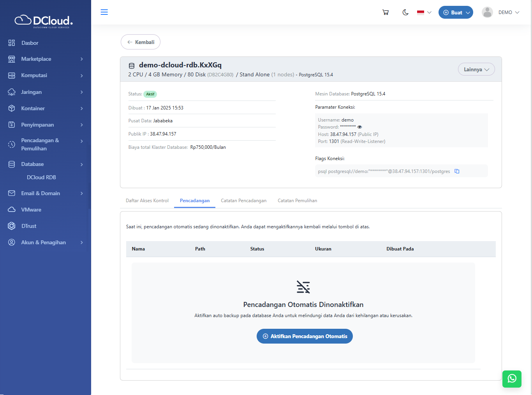Image resolution: width=532 pixels, height=395 pixels.
Task: Open the language flag dropdown
Action: click(424, 12)
